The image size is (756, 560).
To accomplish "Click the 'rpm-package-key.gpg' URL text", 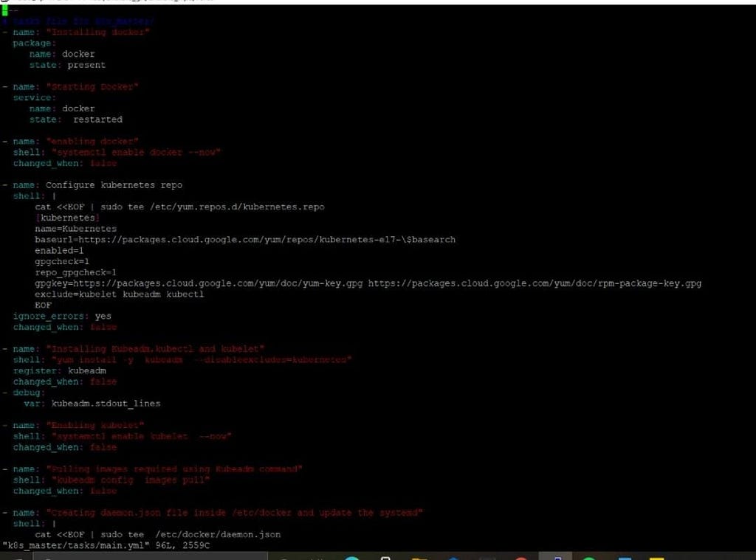I will pyautogui.click(x=650, y=283).
